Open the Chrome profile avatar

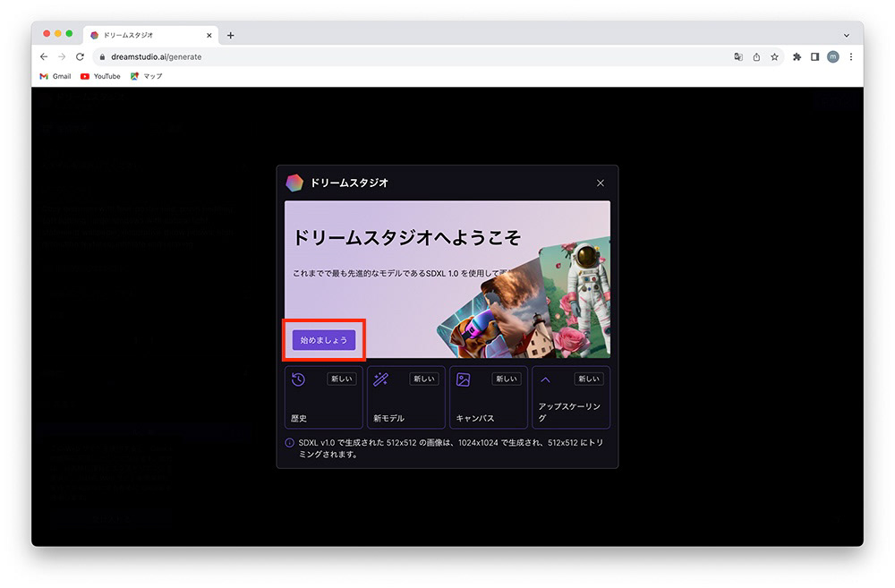pyautogui.click(x=832, y=56)
